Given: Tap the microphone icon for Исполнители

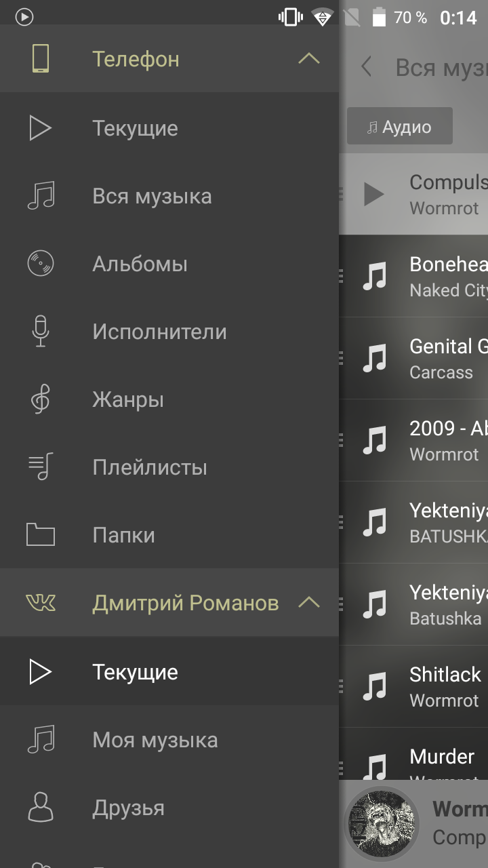Looking at the screenshot, I should coord(41,332).
